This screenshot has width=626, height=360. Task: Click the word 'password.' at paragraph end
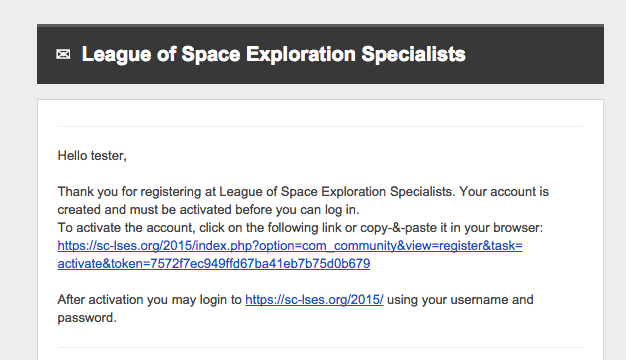click(x=87, y=318)
